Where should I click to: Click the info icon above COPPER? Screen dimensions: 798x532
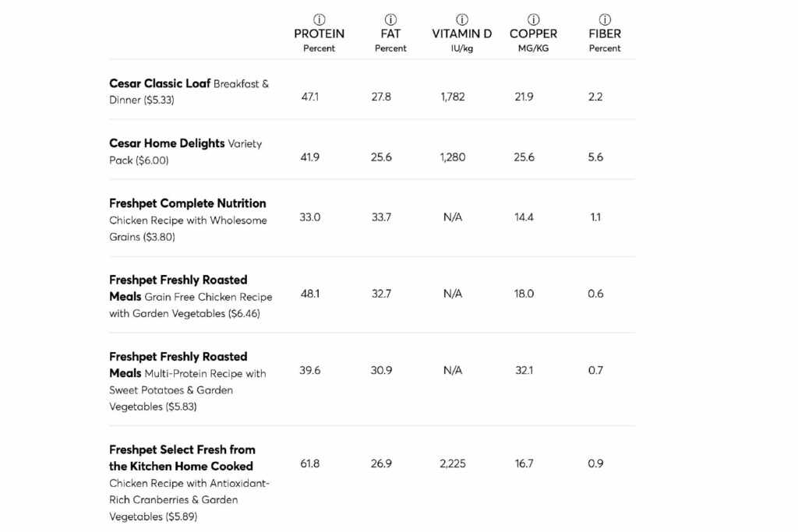click(x=533, y=19)
